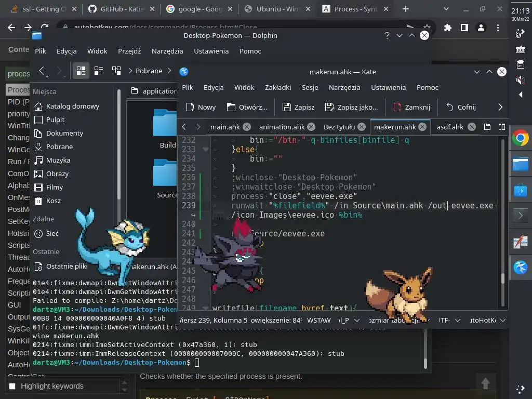Open Muzyka in Dolphin places

[x=52, y=160]
